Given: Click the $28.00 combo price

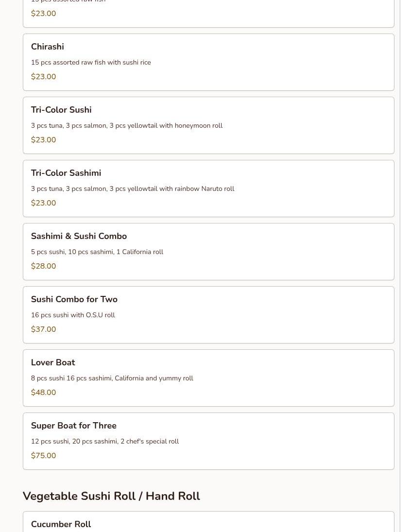Looking at the screenshot, I should (44, 266).
